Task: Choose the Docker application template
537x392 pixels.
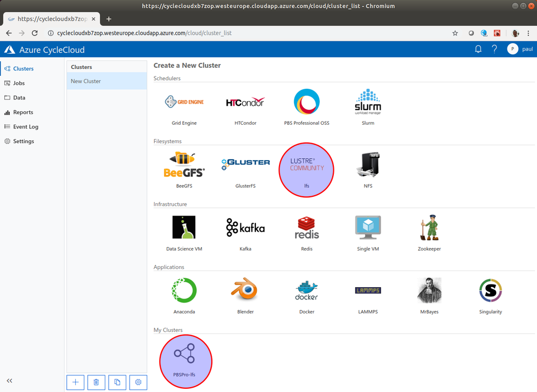Action: pos(306,296)
